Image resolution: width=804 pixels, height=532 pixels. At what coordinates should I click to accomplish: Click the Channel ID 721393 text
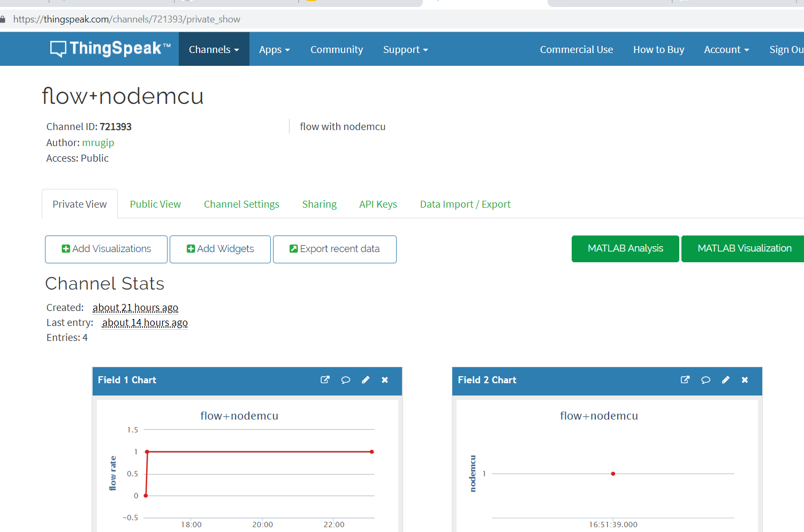(89, 127)
